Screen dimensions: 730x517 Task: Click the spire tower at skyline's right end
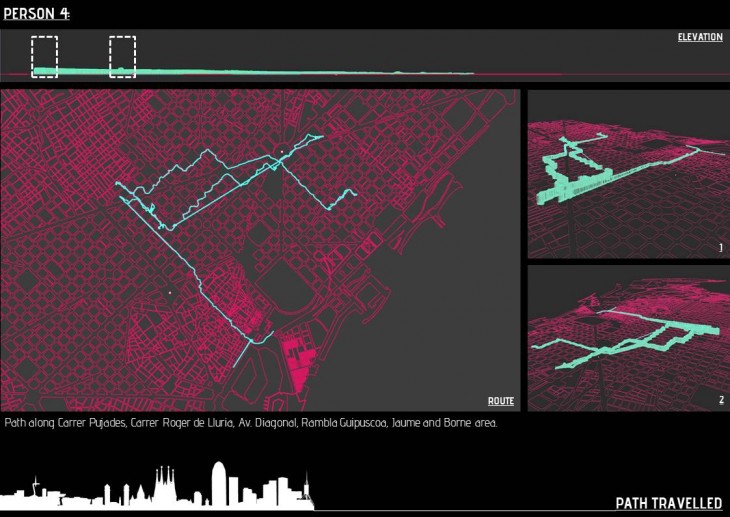pos(309,489)
